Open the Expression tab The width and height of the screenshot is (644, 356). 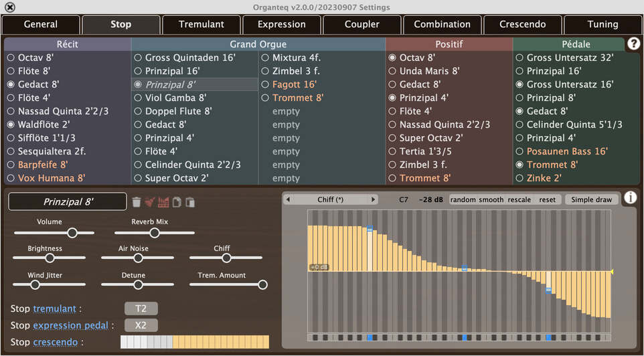[281, 24]
